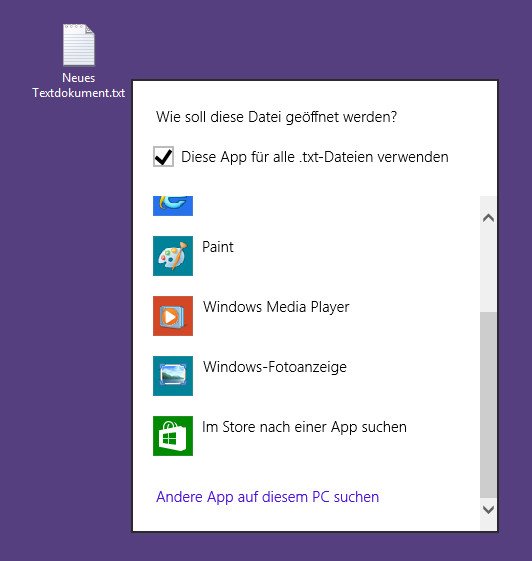The width and height of the screenshot is (532, 561).
Task: Click the 'Wie soll diese Datei geöffnet werden?' heading
Action: (x=277, y=117)
